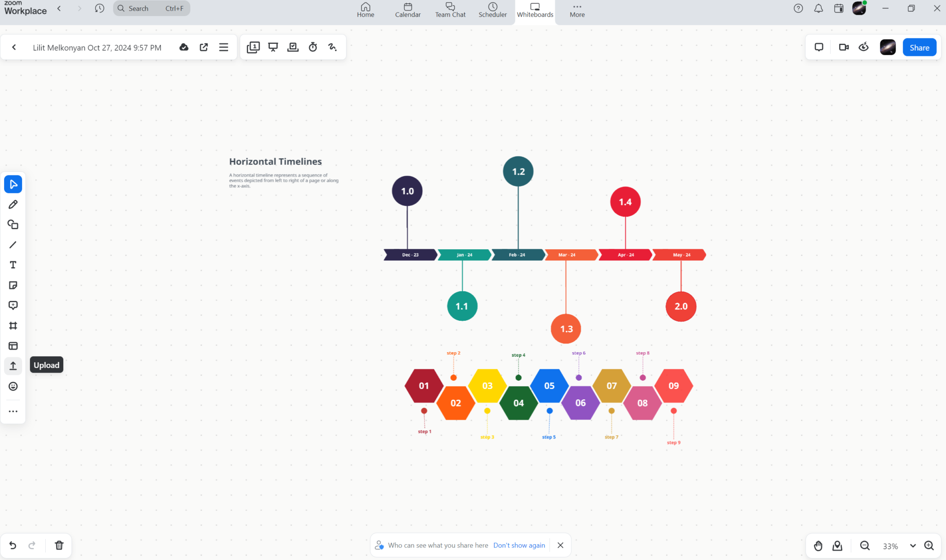This screenshot has width=946, height=560.
Task: Open the Shapes tool
Action: 13,224
